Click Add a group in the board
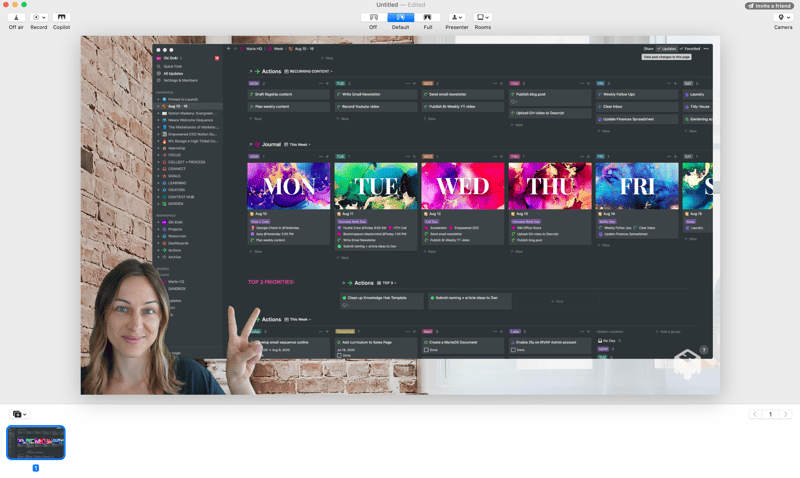800x478 pixels. (668, 332)
